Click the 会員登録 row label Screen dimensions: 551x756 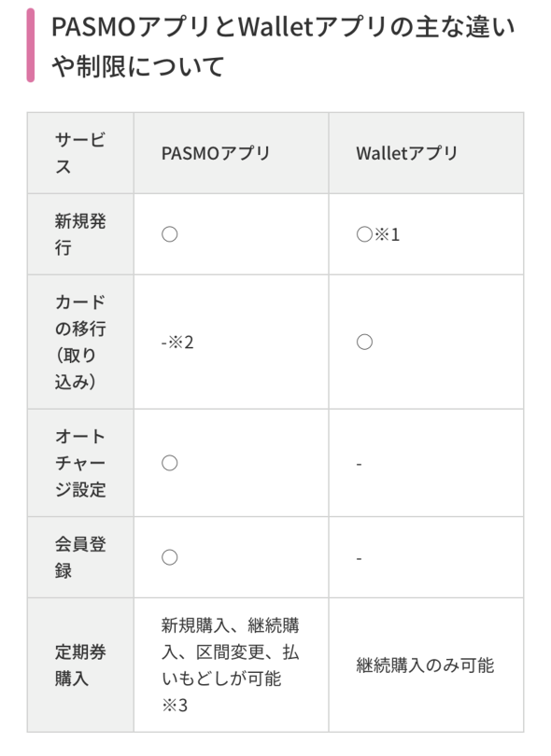pos(80,557)
